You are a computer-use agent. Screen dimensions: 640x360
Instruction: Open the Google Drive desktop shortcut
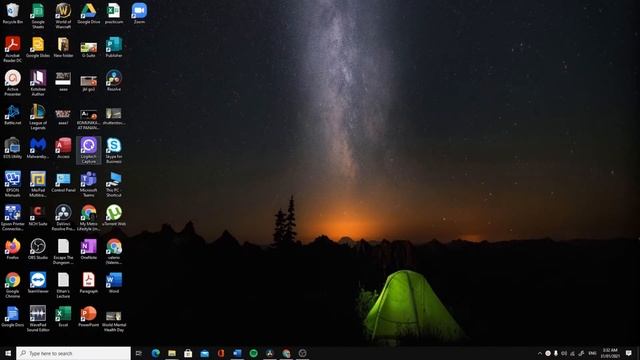[89, 13]
